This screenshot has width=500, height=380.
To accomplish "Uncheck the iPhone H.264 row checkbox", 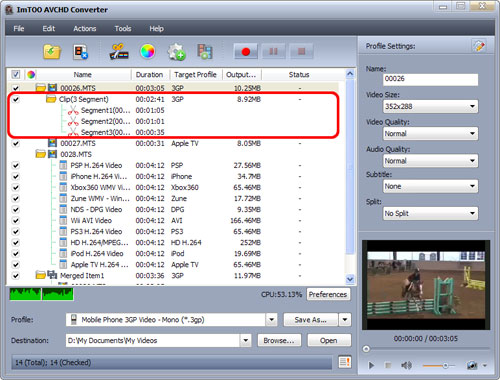I will 16,176.
